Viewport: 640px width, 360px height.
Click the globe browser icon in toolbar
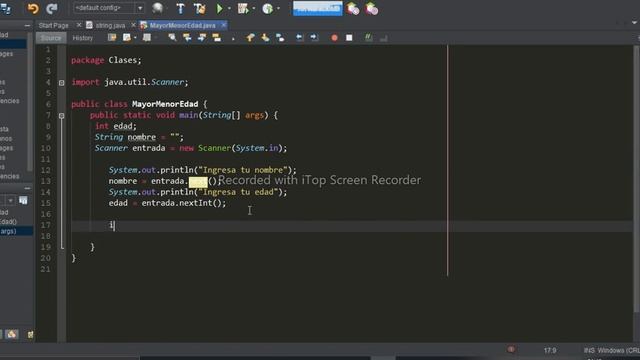tap(158, 8)
